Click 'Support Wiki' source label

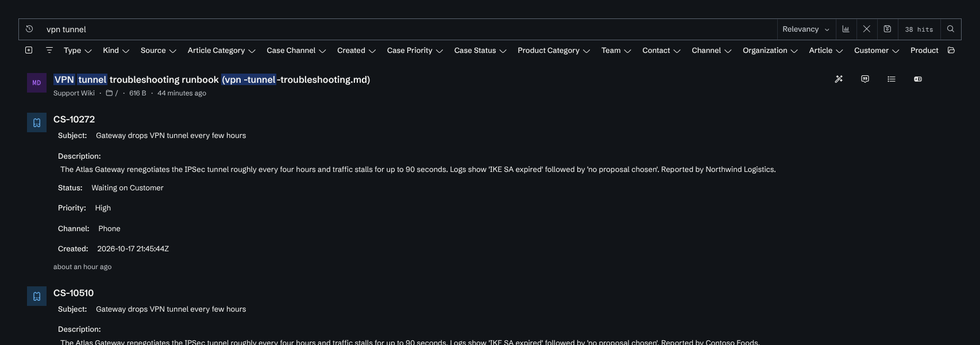pos(74,93)
